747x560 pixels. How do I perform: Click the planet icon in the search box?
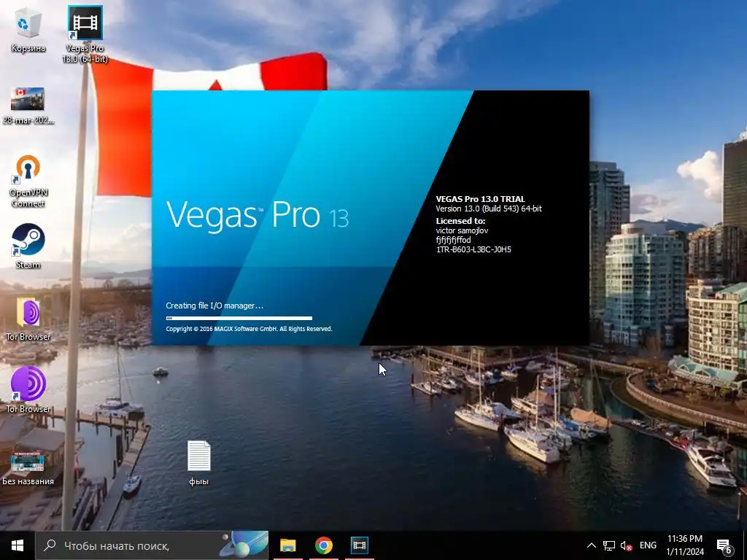tap(244, 545)
